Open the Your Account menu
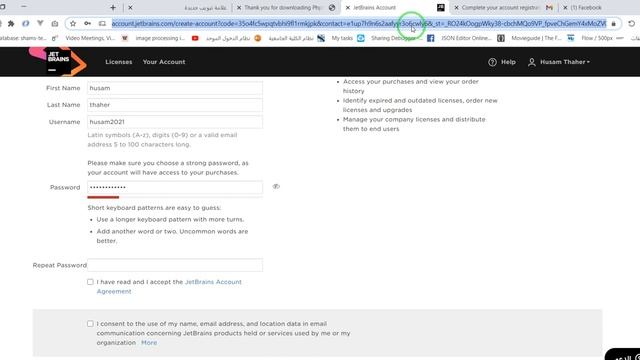This screenshot has width=640, height=360. (x=164, y=62)
